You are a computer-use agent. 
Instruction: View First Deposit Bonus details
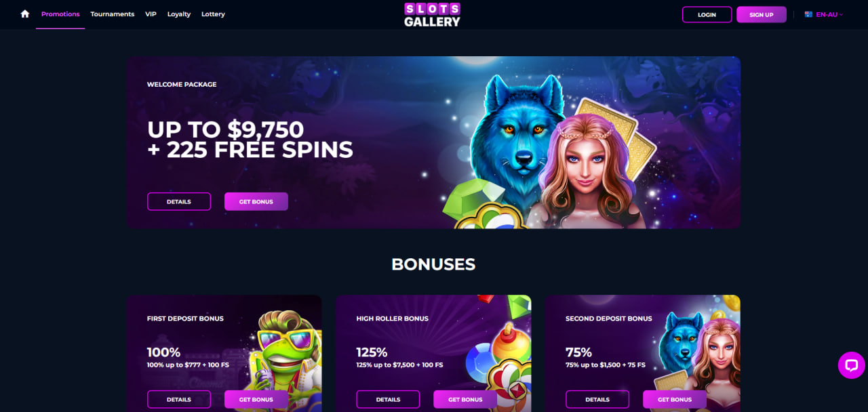[x=179, y=399]
